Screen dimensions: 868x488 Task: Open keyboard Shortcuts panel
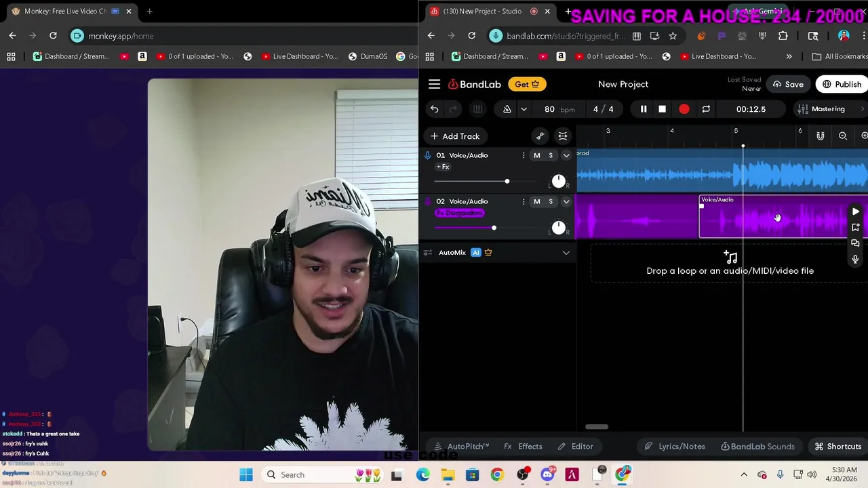(838, 447)
